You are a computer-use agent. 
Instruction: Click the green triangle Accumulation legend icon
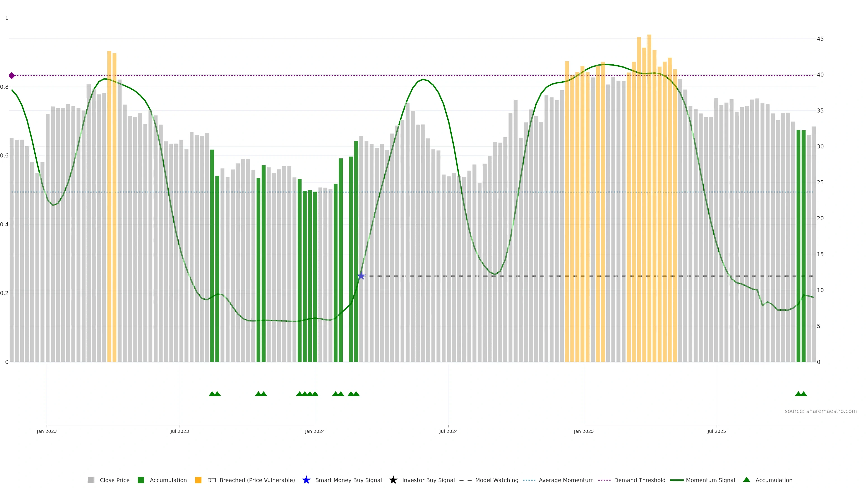click(746, 480)
